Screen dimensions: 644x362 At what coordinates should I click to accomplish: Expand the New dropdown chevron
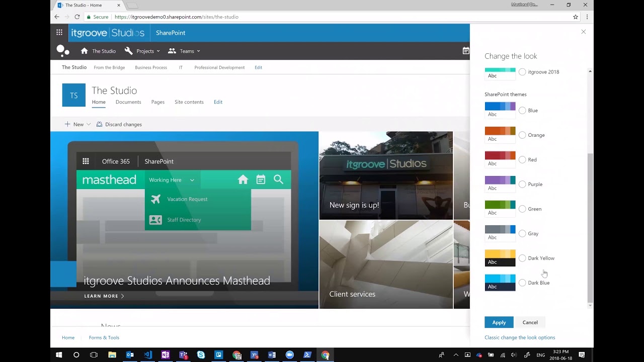tap(89, 124)
